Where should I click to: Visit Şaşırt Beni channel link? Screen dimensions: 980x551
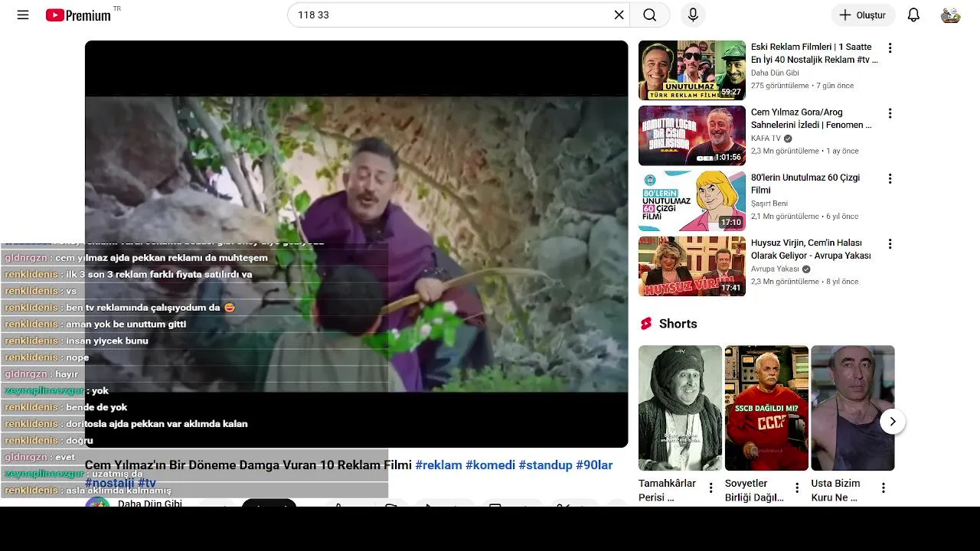(x=769, y=204)
